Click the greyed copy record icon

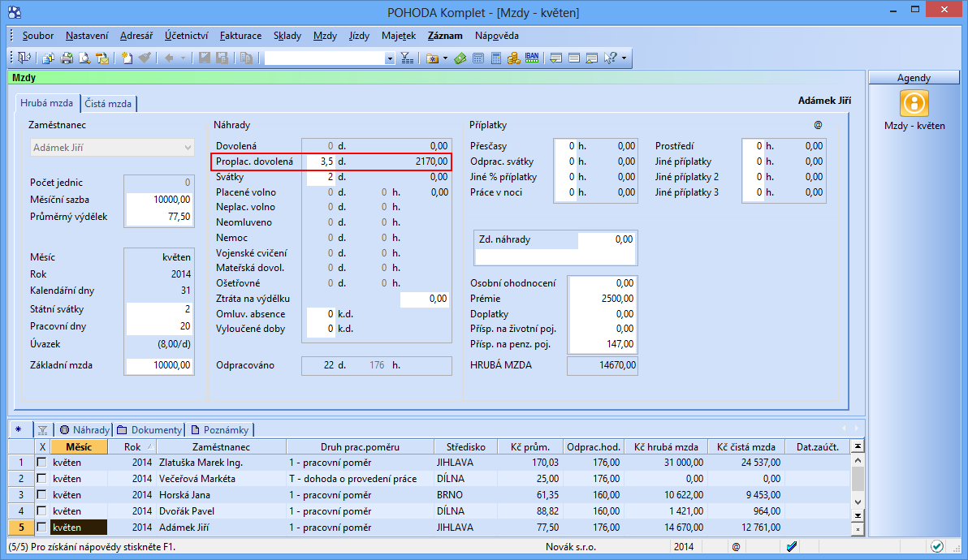point(246,58)
